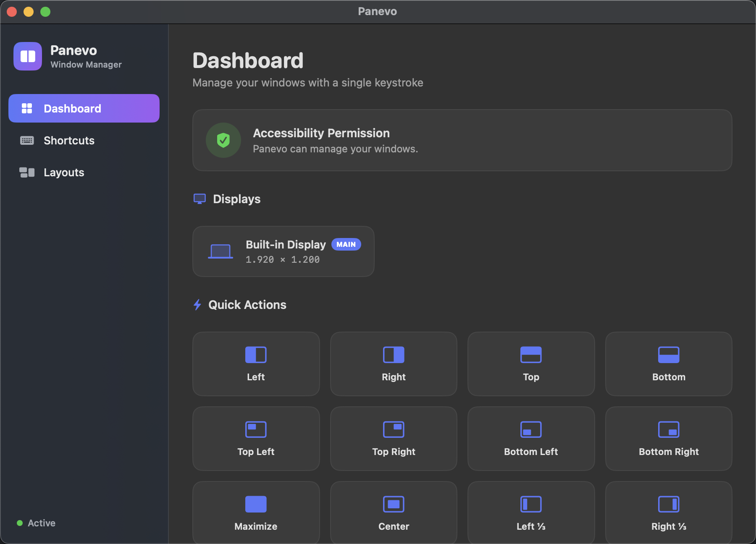Click the Dashboard page heading

(x=248, y=60)
